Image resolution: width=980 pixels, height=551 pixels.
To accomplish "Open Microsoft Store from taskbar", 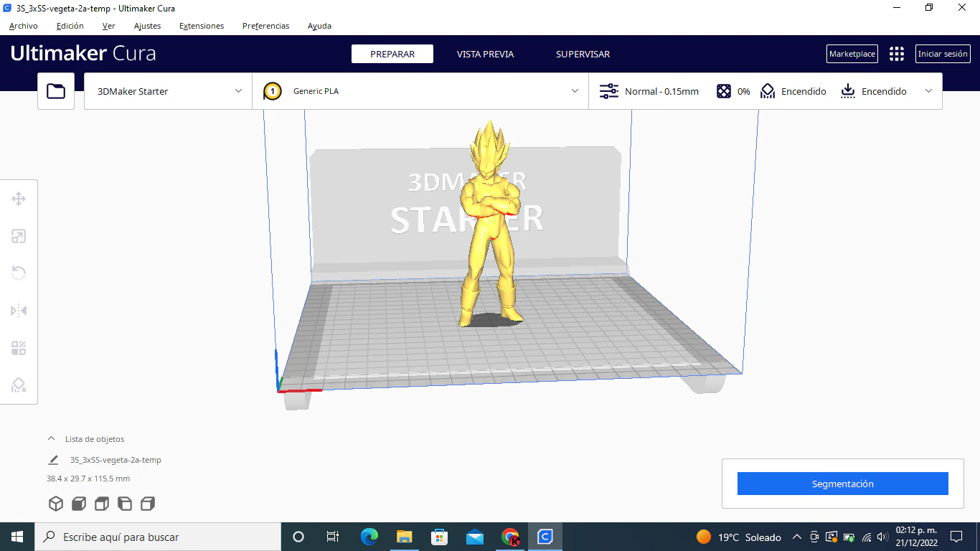I will point(440,537).
